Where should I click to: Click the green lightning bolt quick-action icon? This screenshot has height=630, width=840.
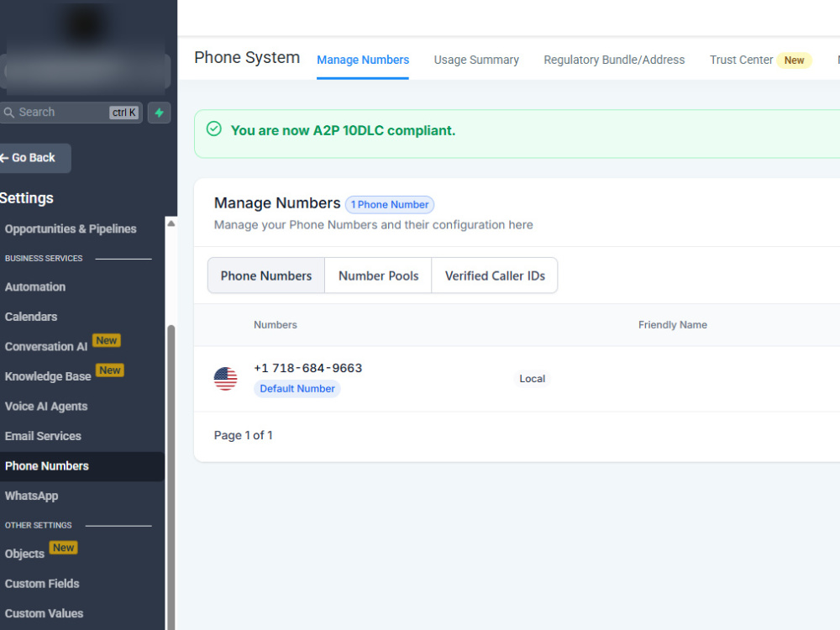pyautogui.click(x=159, y=113)
